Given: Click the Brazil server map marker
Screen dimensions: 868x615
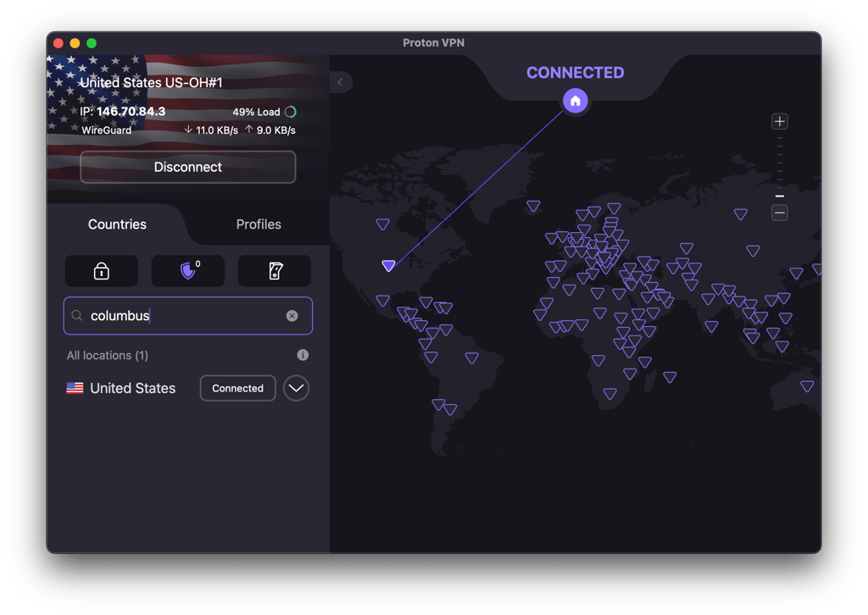Looking at the screenshot, I should [x=471, y=357].
